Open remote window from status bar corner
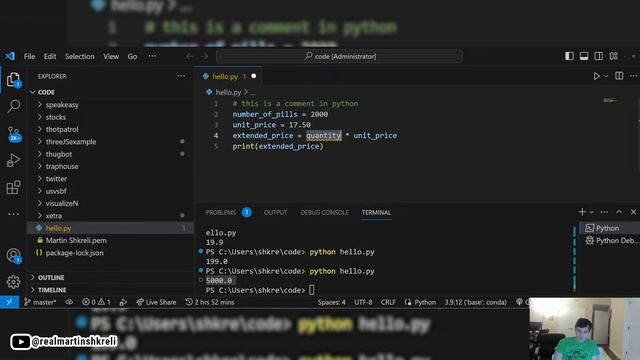The height and width of the screenshot is (360, 640). tap(9, 302)
